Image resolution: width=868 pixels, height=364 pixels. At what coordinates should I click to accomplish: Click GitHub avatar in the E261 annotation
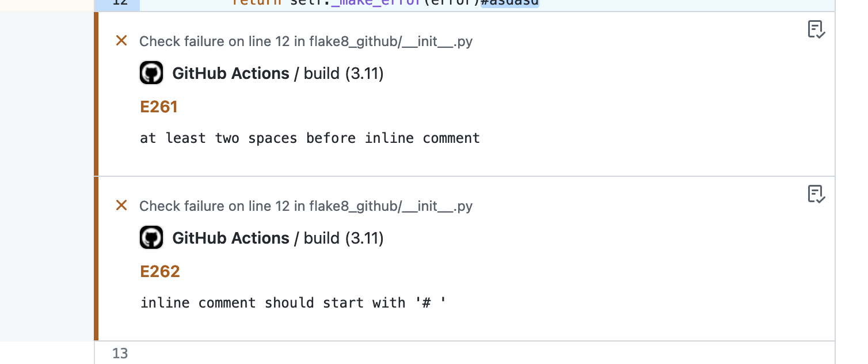pos(151,73)
